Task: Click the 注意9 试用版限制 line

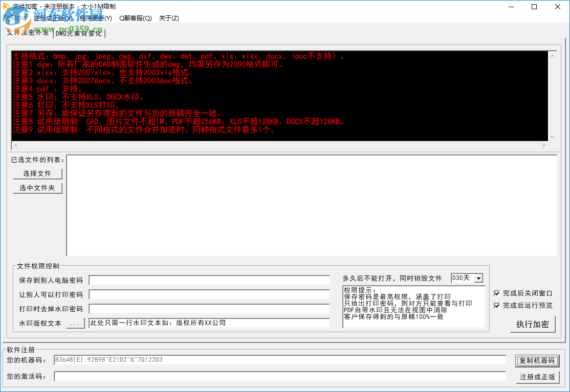Action: coord(144,130)
